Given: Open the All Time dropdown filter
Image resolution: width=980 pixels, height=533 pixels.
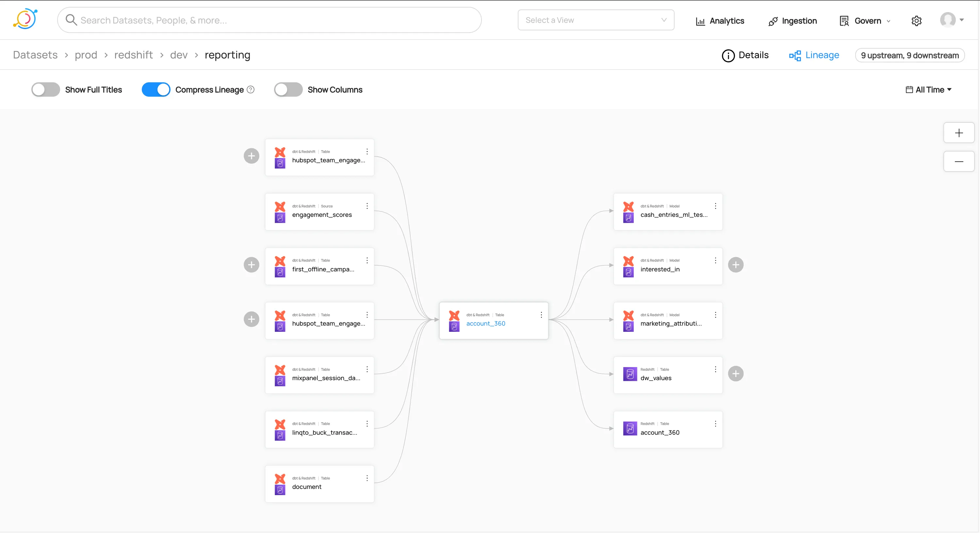Looking at the screenshot, I should [928, 90].
